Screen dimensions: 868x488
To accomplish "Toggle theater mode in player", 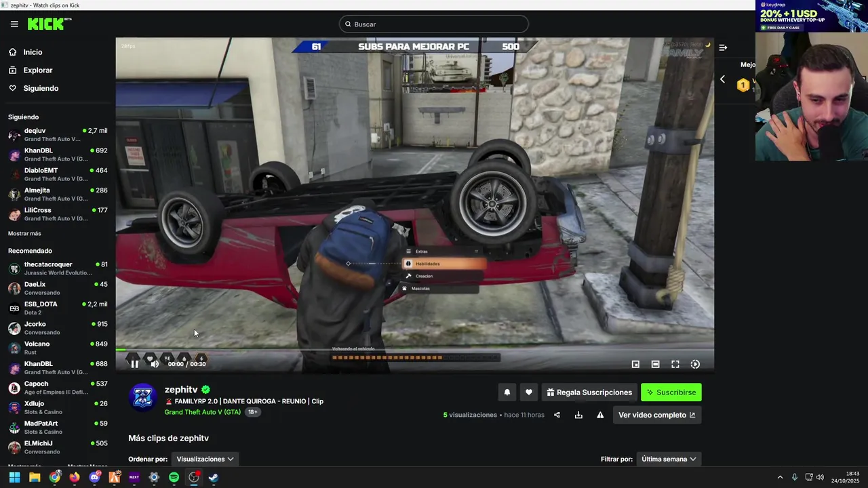I will [x=655, y=364].
